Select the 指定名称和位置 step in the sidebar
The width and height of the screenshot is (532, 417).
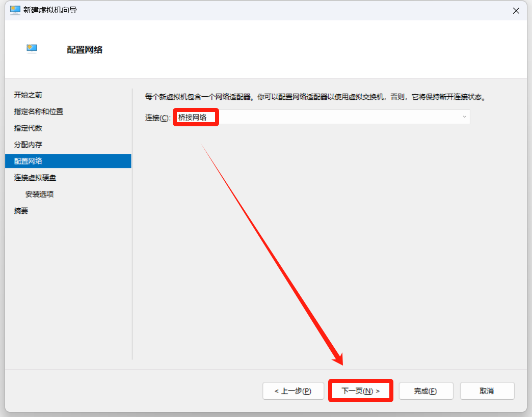tap(39, 112)
